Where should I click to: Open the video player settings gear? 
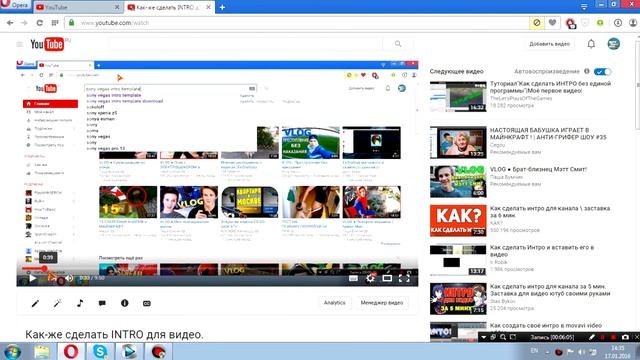tap(370, 278)
